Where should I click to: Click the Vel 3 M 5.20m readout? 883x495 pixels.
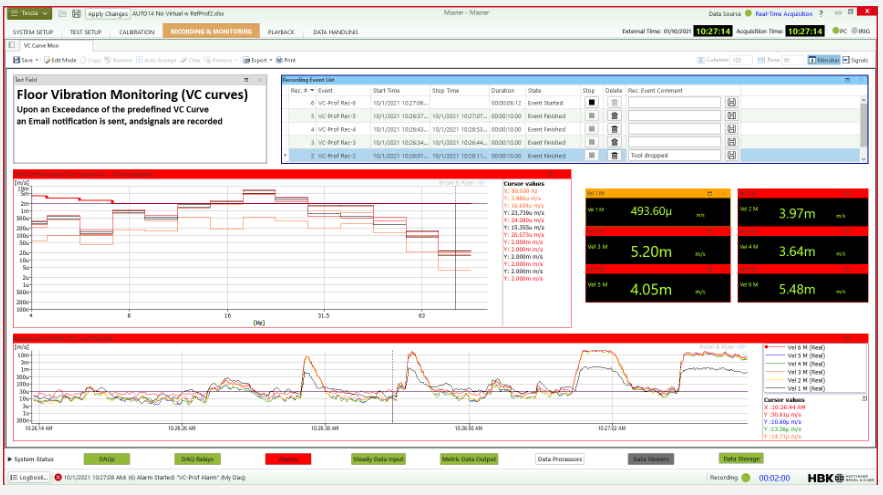tap(651, 252)
